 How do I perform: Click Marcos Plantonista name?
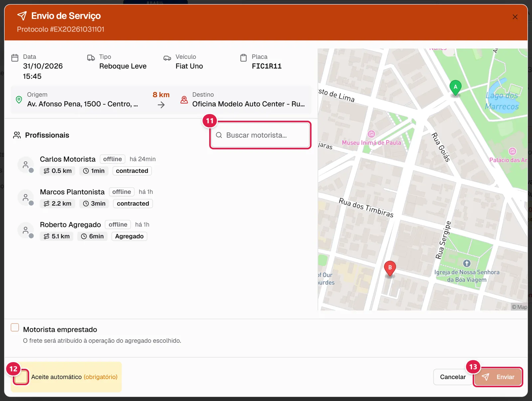72,192
